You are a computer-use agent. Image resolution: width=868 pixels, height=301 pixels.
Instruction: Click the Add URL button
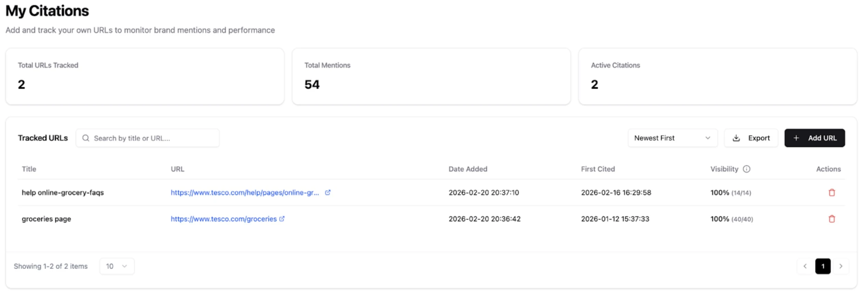(814, 138)
